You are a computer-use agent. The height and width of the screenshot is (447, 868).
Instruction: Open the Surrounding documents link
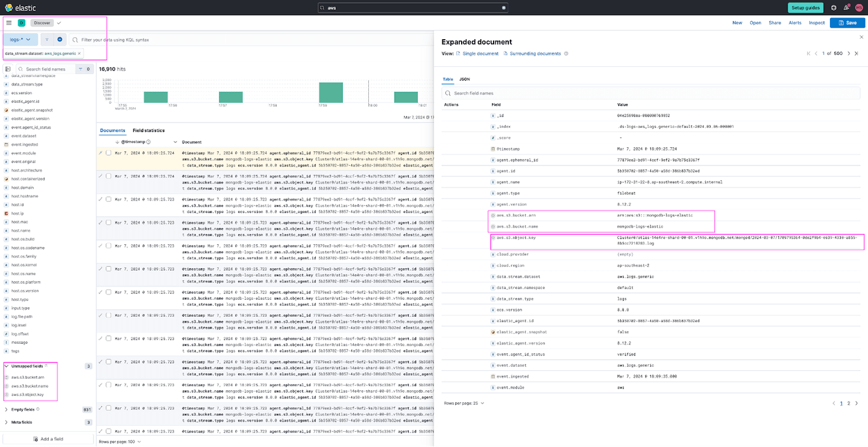click(532, 54)
